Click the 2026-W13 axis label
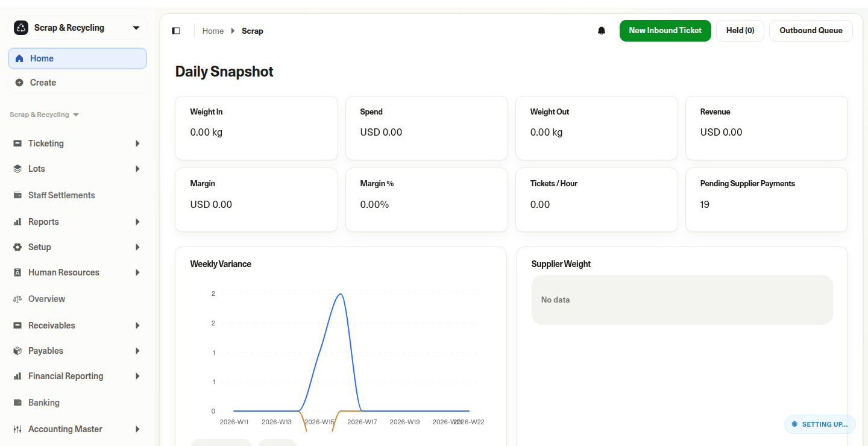868x446 pixels. tap(277, 422)
